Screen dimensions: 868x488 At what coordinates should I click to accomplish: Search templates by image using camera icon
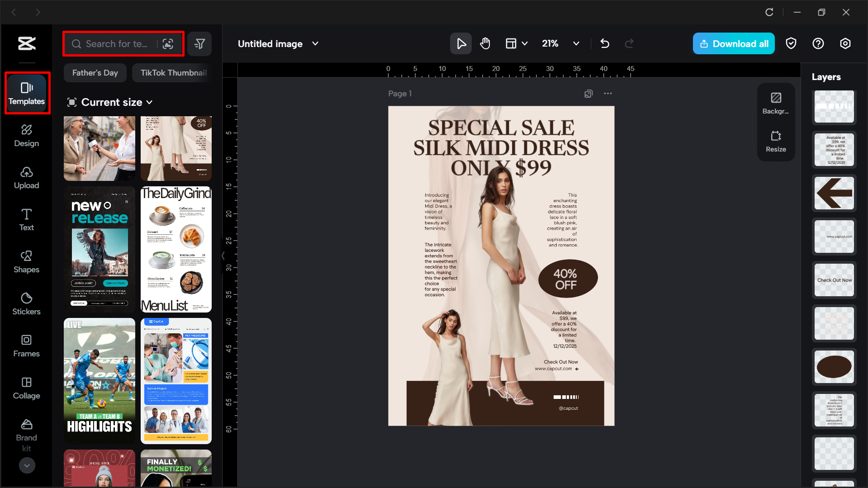pos(168,43)
